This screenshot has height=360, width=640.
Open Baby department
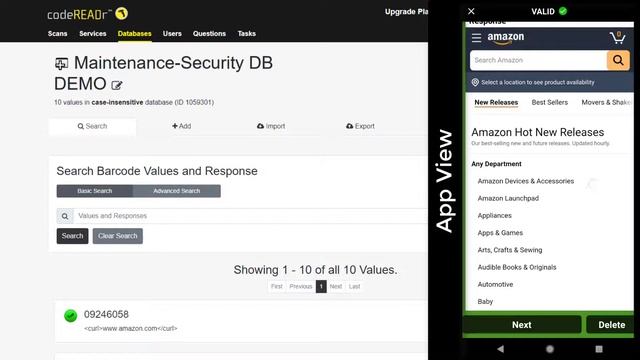click(485, 302)
